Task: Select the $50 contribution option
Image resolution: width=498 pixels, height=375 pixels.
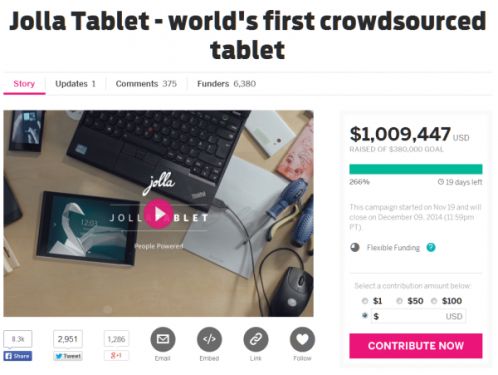Action: point(399,301)
